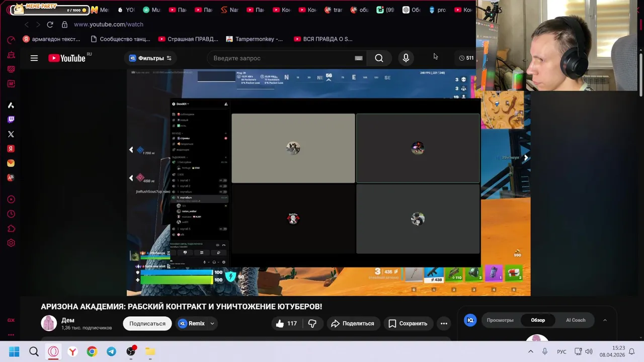
Task: Open the sidebar extensions cube icon
Action: point(11,228)
